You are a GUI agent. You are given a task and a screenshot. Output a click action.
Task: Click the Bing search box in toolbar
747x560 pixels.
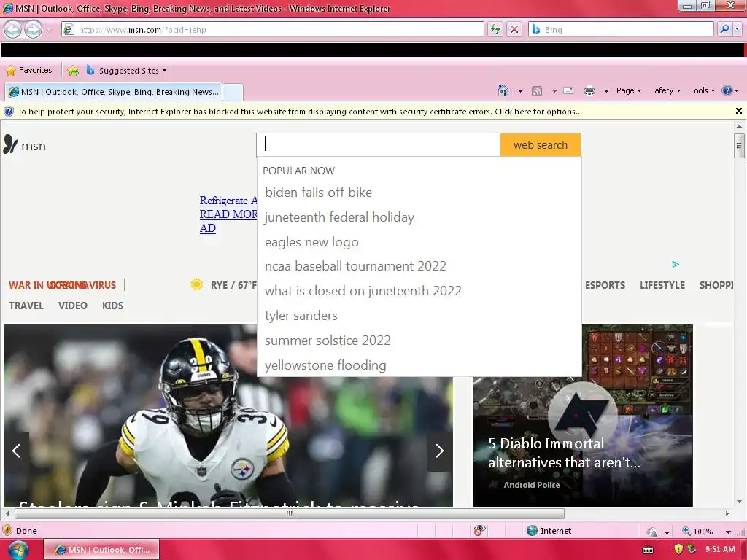622,29
